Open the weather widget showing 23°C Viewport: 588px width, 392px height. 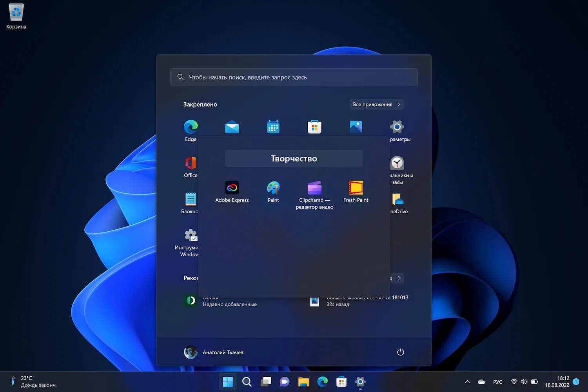[33, 381]
